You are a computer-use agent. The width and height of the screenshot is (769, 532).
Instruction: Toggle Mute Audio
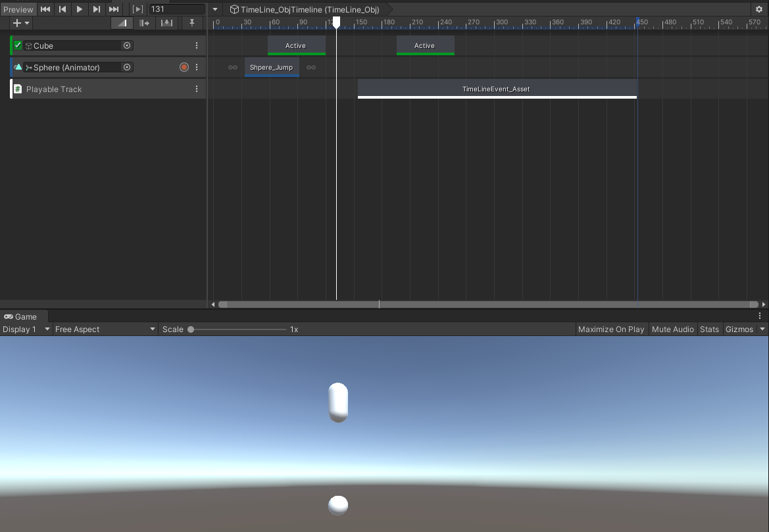[673, 329]
